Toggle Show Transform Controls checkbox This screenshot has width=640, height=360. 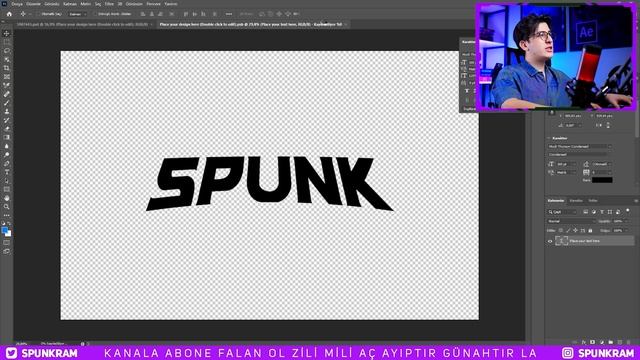(95, 14)
